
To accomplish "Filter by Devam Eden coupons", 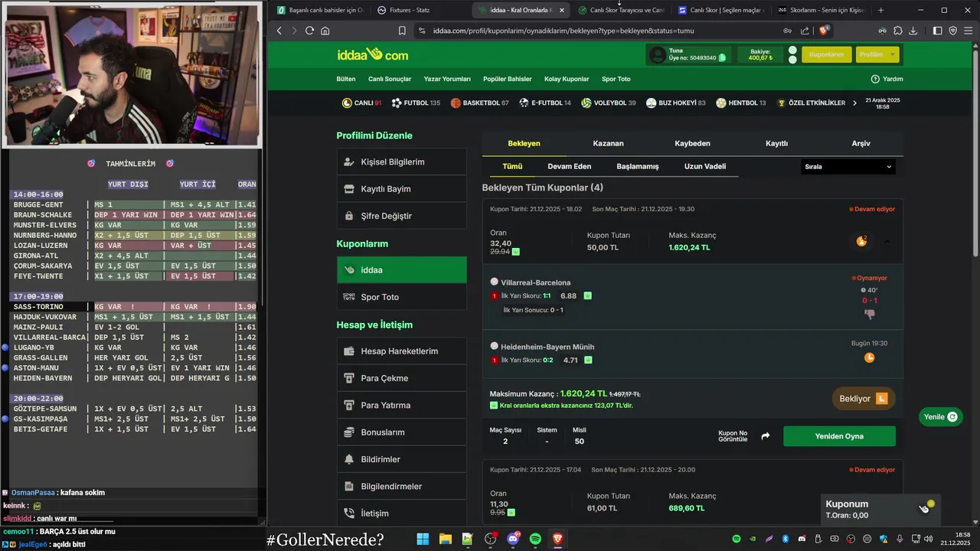I will (570, 166).
